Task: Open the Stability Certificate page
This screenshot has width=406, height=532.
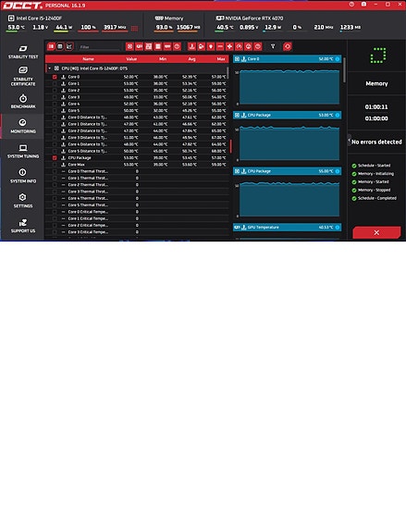Action: [x=23, y=77]
